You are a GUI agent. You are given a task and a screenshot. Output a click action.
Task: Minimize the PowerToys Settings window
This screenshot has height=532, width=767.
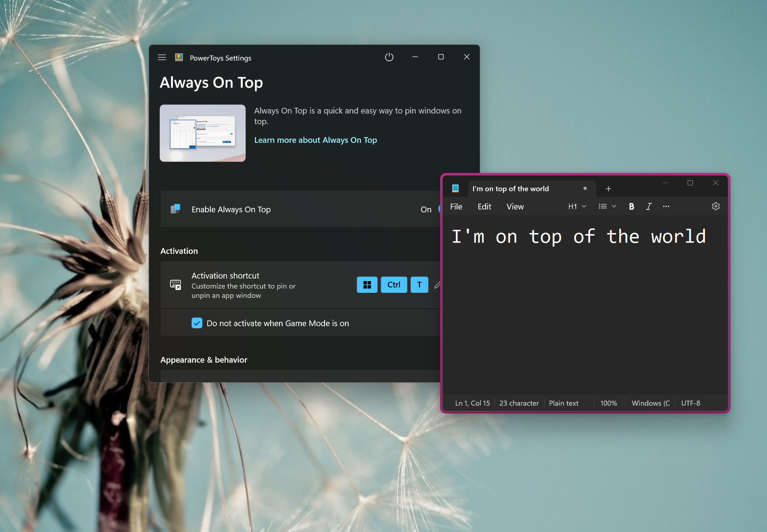(x=415, y=57)
